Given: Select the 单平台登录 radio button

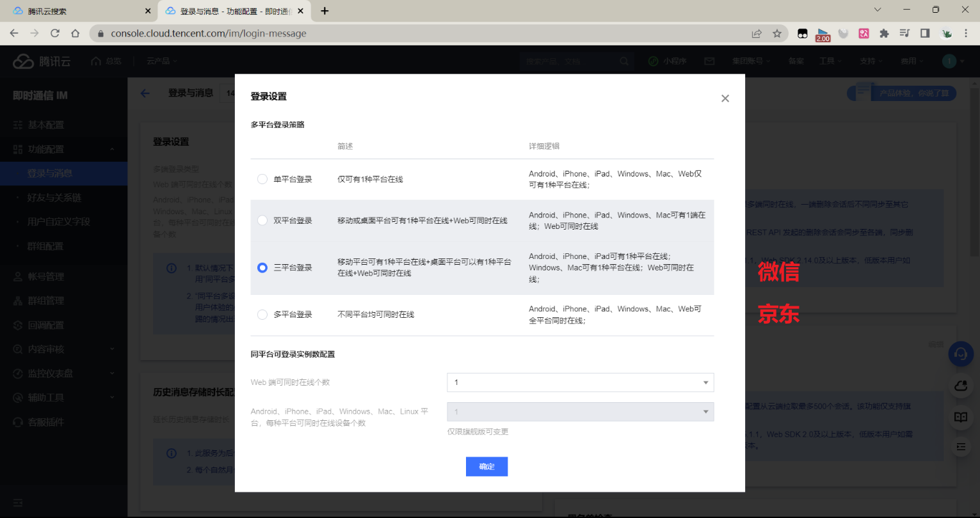Looking at the screenshot, I should tap(262, 179).
